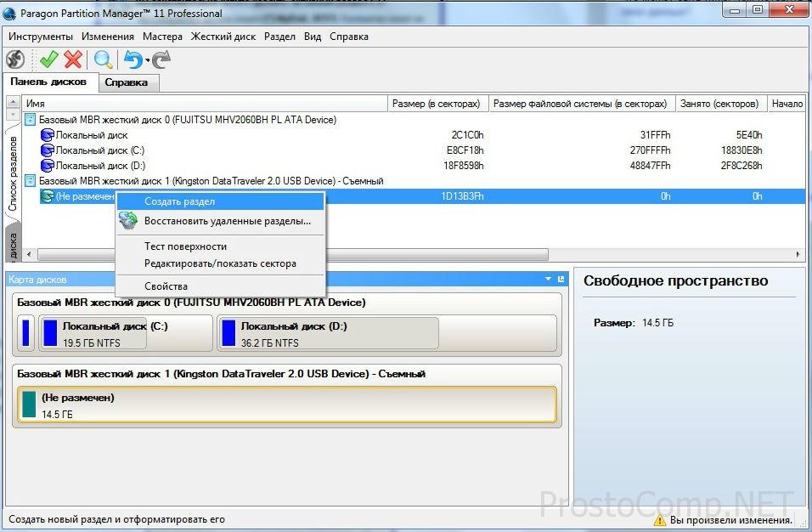Choose Свойства in context menu
This screenshot has height=532, width=812.
point(221,286)
